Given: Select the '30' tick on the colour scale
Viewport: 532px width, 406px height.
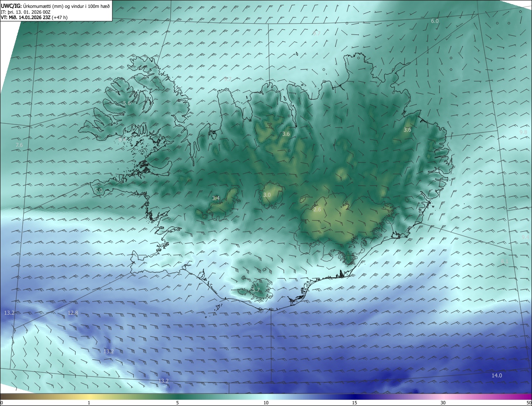Looking at the screenshot, I should pyautogui.click(x=443, y=403).
